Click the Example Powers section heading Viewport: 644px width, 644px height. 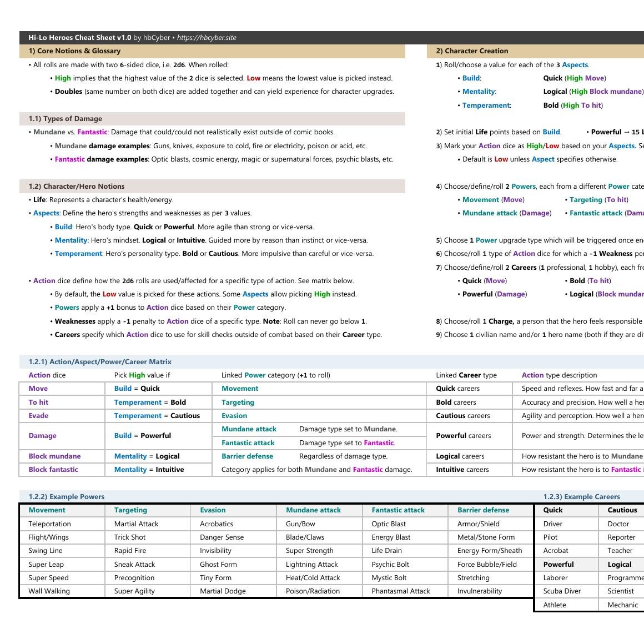(x=67, y=497)
